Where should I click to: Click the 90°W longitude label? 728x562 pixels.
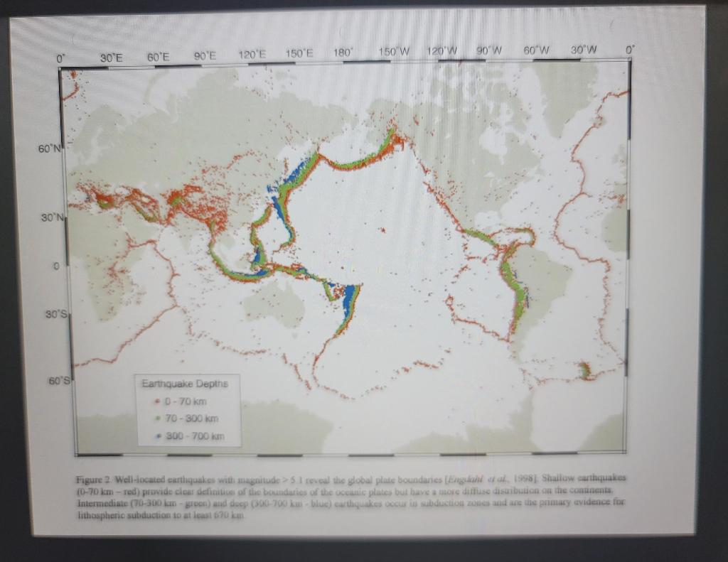tap(489, 50)
